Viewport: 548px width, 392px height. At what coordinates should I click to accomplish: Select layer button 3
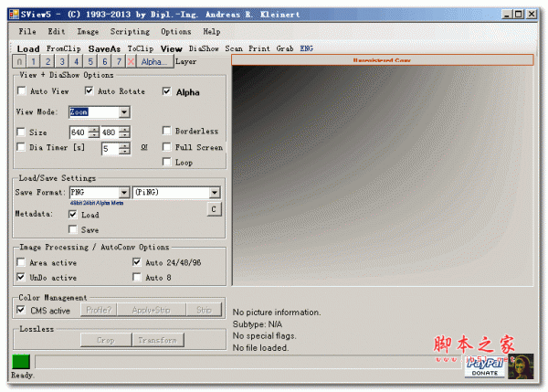(62, 62)
